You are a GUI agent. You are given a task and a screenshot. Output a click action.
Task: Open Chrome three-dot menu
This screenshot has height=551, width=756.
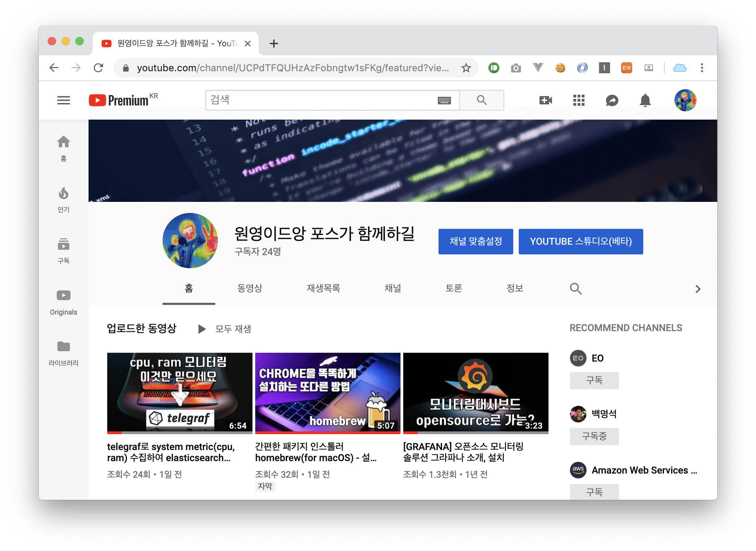(x=702, y=68)
